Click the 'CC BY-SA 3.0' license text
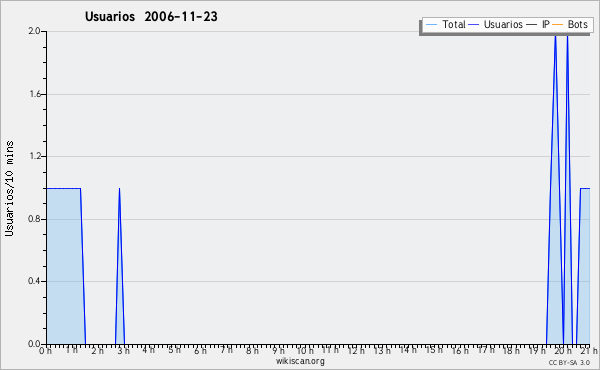Viewport: 600px width, 370px height. tap(569, 363)
